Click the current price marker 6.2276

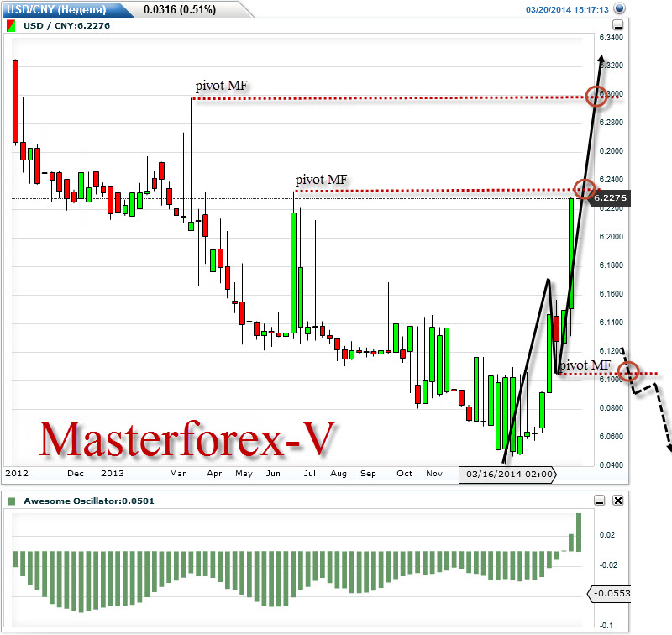[x=610, y=198]
